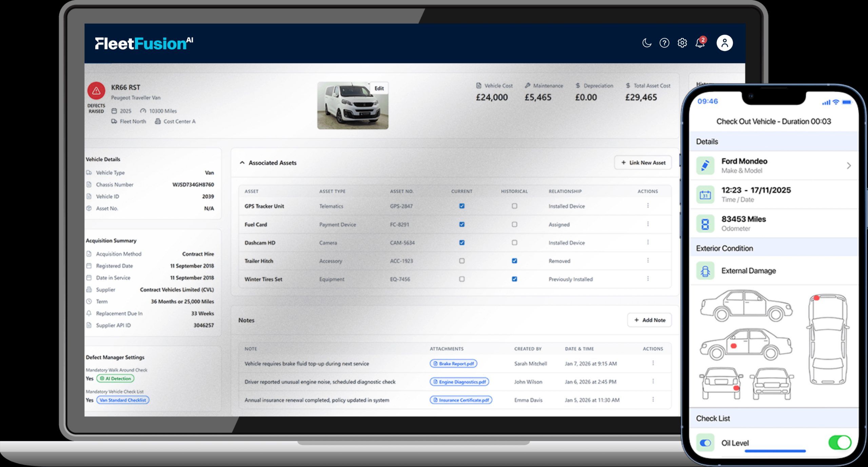868x467 pixels.
Task: Click the External Damage car icon
Action: point(705,271)
